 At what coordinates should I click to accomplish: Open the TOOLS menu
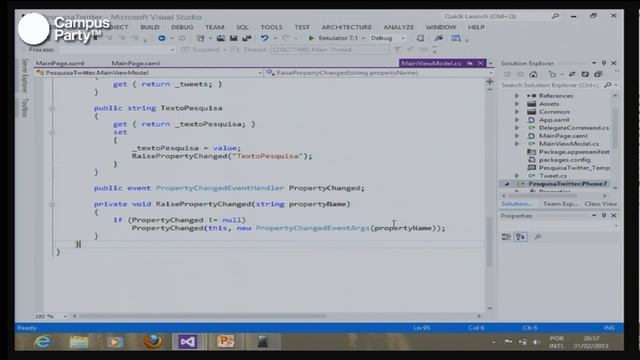pyautogui.click(x=271, y=27)
